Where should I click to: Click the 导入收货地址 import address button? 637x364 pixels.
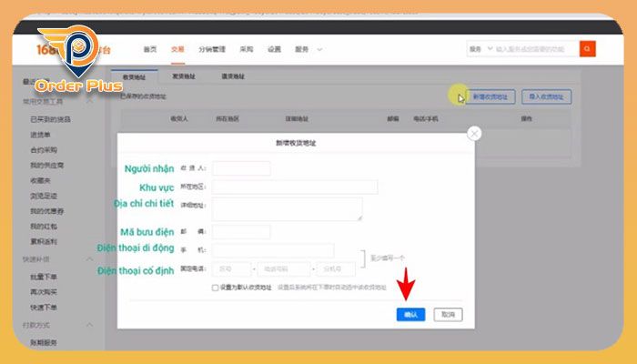point(546,96)
